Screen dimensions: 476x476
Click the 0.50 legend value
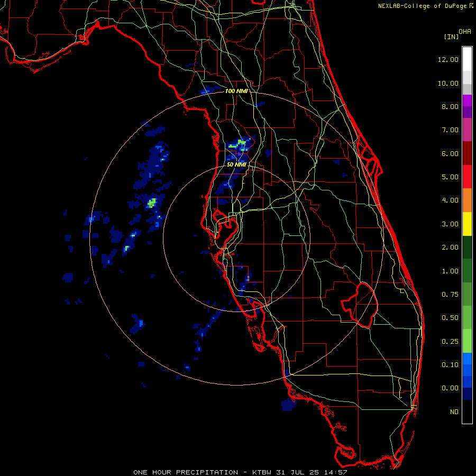(x=450, y=318)
